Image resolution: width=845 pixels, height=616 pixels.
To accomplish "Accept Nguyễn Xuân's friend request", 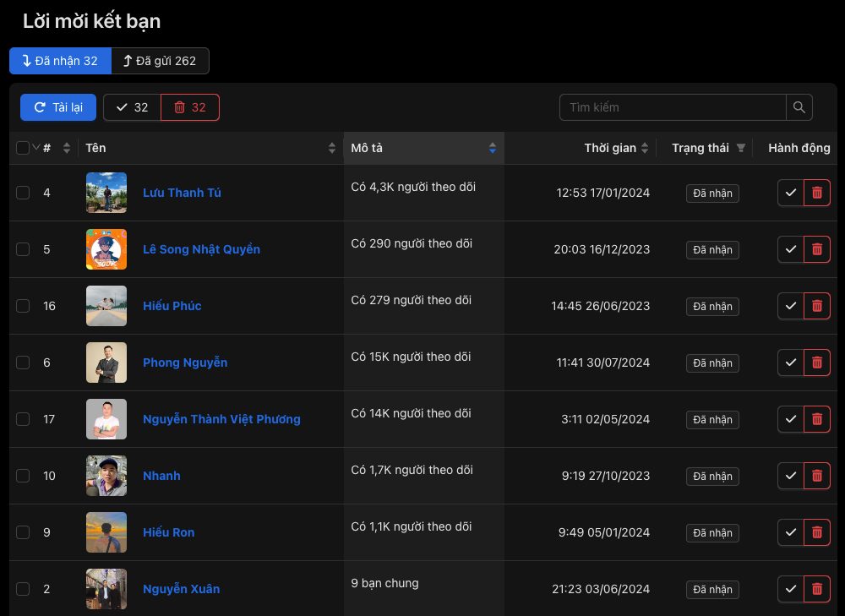I will (791, 589).
